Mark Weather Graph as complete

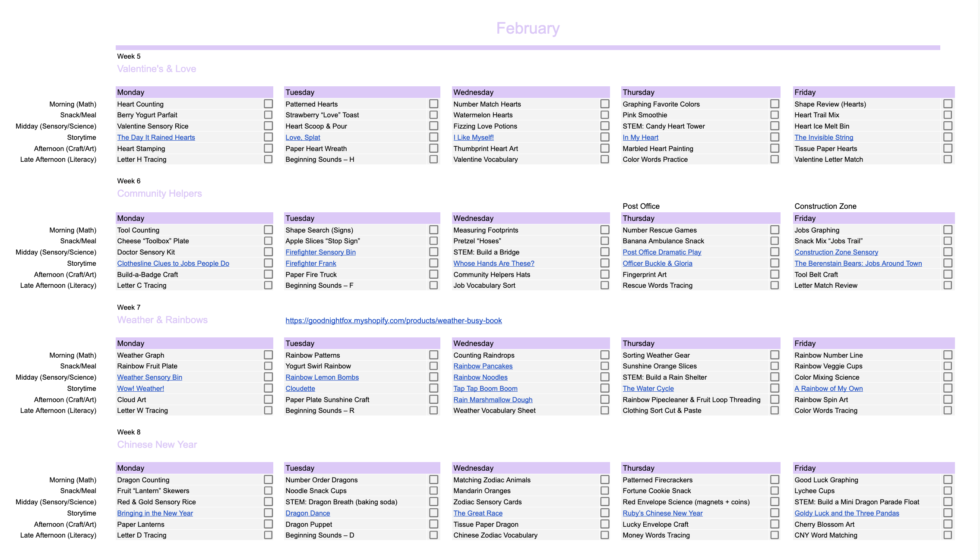(268, 355)
